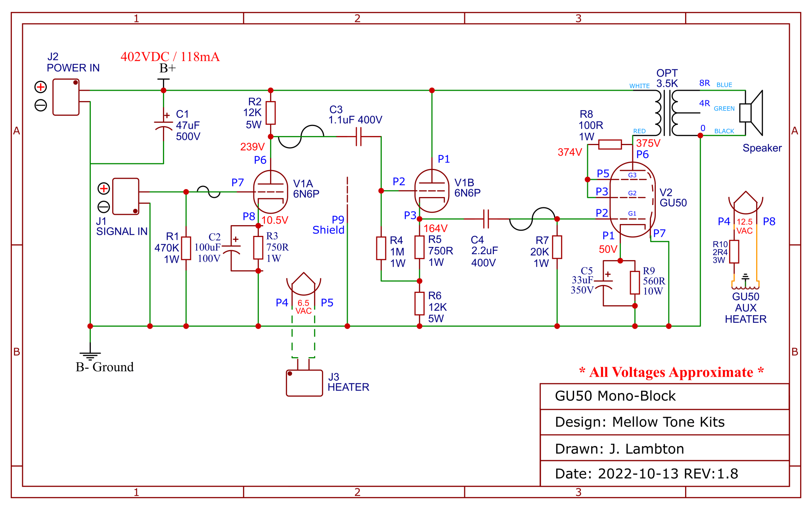Screen dimensions: 812x509
Task: Select the V2 GU50 pentode tube symbol
Action: point(632,199)
